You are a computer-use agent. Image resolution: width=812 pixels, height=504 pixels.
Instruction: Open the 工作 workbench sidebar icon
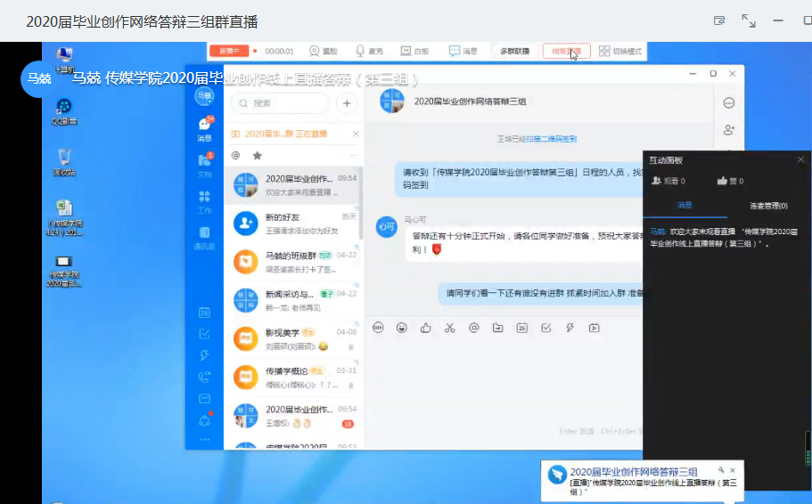click(x=205, y=201)
